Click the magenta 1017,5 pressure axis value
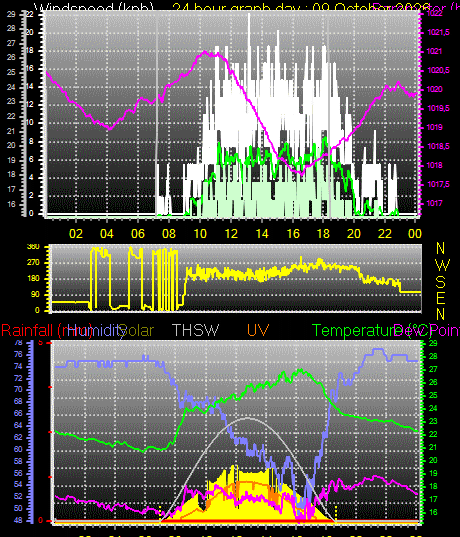 tap(438, 185)
